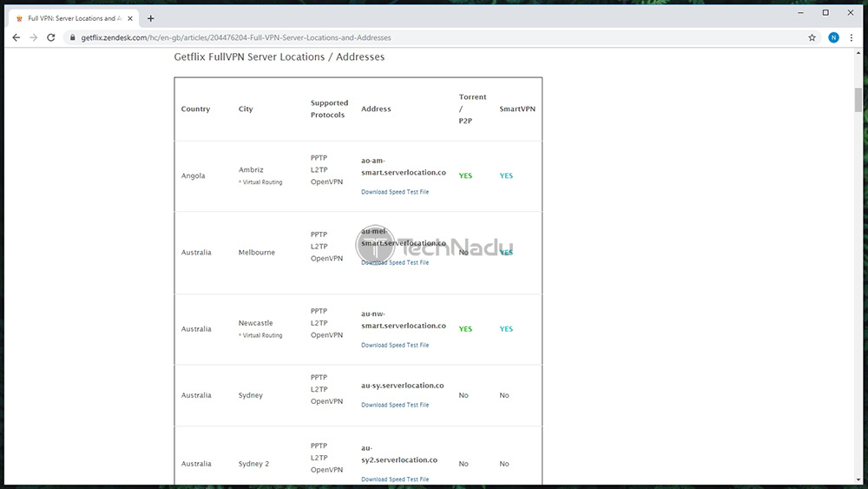Click the Melbourne city cell
The width and height of the screenshot is (868, 489).
tap(256, 253)
